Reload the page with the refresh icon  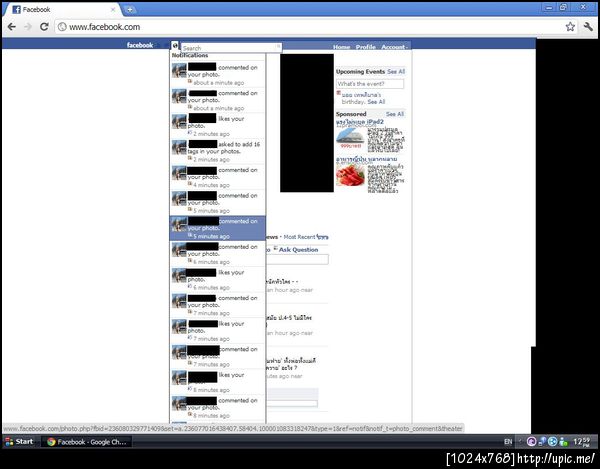pyautogui.click(x=44, y=27)
